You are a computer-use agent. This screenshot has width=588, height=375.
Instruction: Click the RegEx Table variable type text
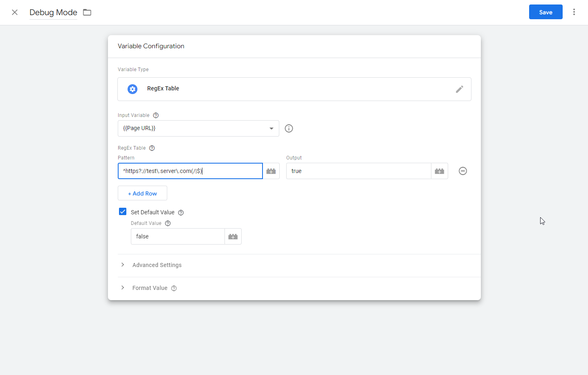[163, 88]
